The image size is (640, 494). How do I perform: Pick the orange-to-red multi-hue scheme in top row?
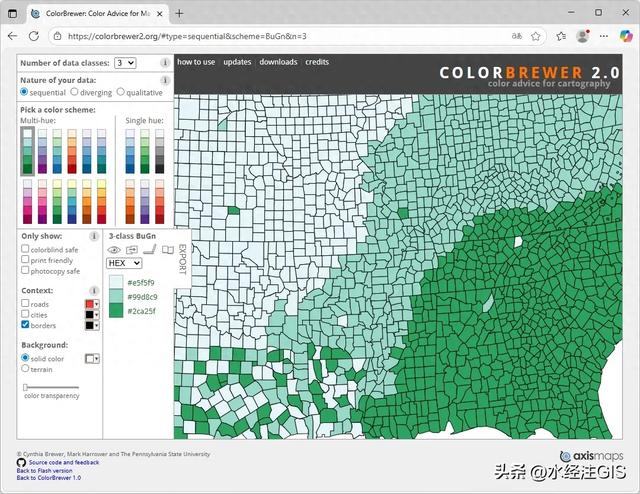(x=72, y=151)
